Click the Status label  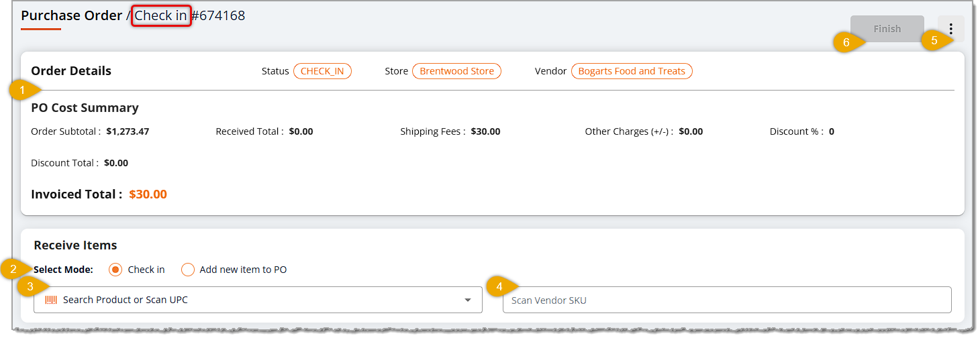[x=275, y=71]
